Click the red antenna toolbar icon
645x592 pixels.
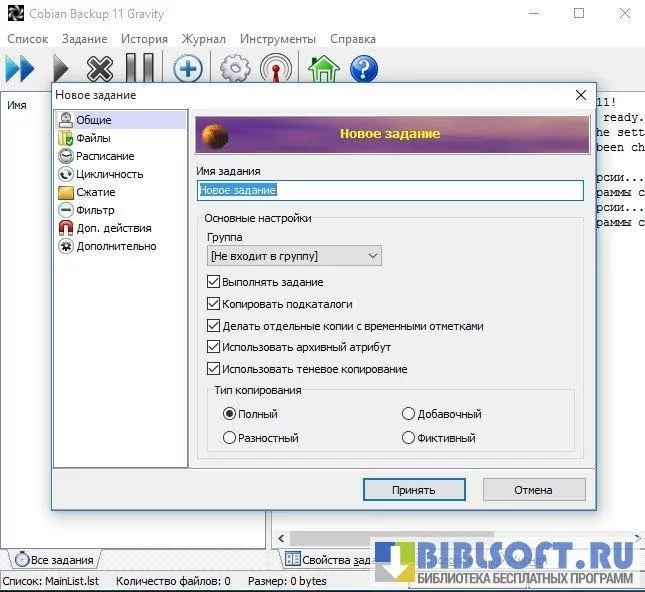click(275, 69)
